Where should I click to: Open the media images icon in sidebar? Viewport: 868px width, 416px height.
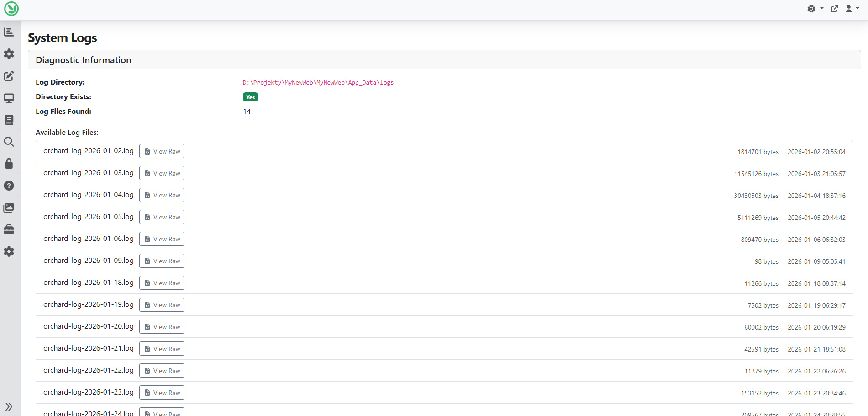click(9, 208)
